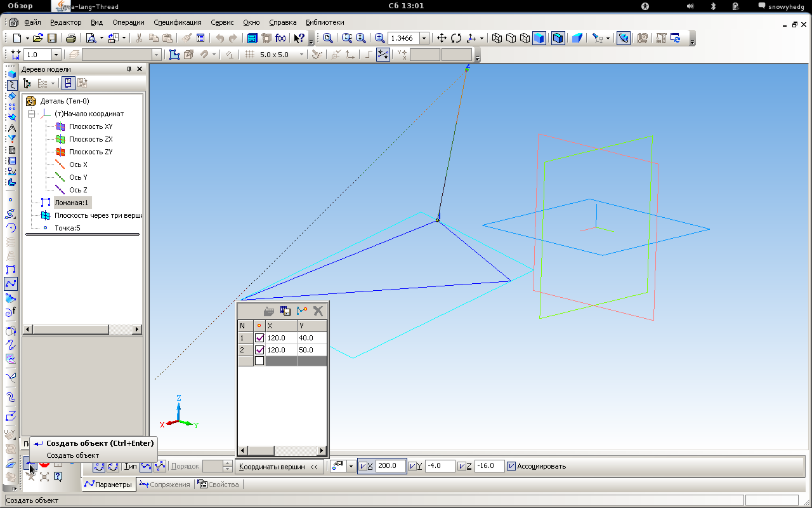The height and width of the screenshot is (508, 812).
Task: Select Плоскость XY in model tree
Action: (91, 126)
